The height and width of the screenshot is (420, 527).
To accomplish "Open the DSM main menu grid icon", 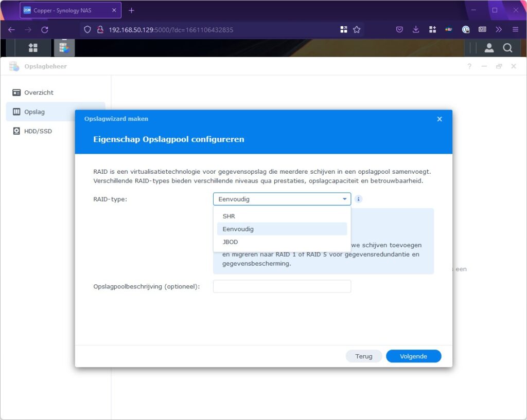I will pos(33,48).
